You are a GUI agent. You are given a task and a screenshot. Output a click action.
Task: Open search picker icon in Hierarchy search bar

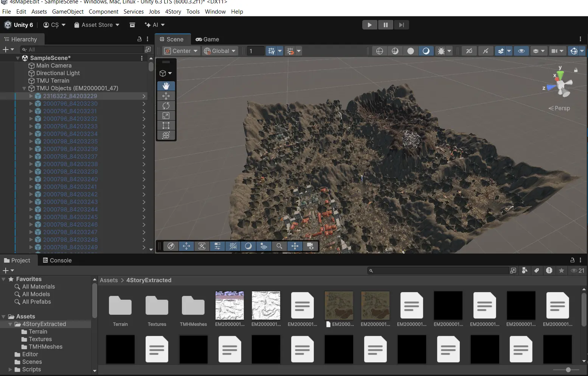tap(148, 50)
